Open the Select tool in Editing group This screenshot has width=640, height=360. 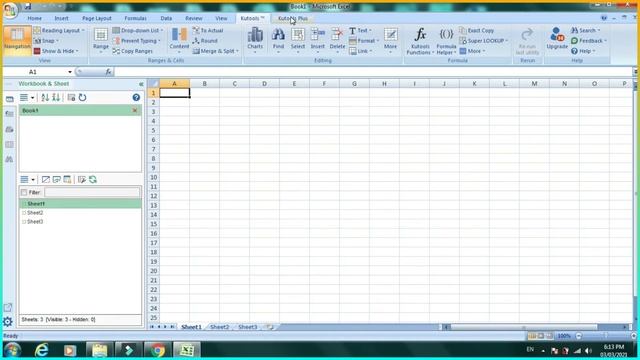[x=298, y=40]
